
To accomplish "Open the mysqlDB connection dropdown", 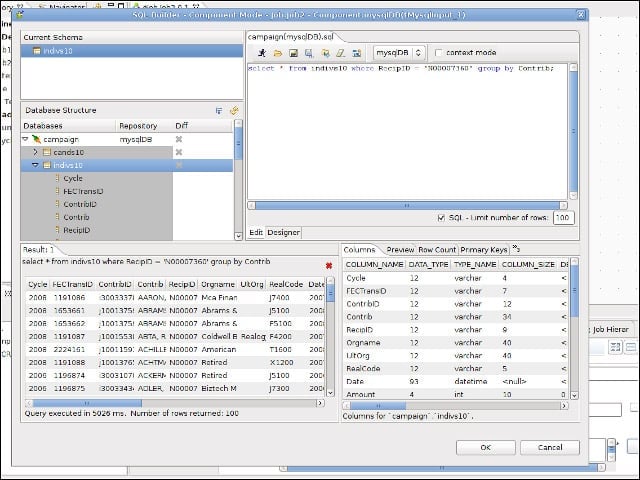I will [x=400, y=53].
